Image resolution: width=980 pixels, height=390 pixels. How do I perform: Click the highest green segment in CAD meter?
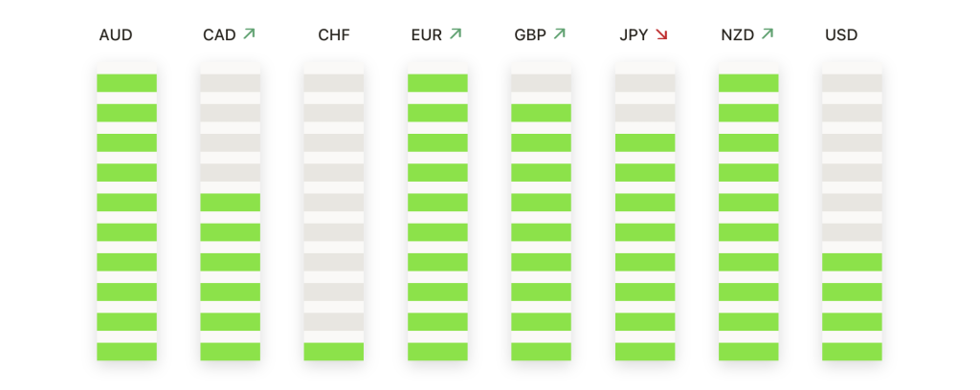click(231, 203)
